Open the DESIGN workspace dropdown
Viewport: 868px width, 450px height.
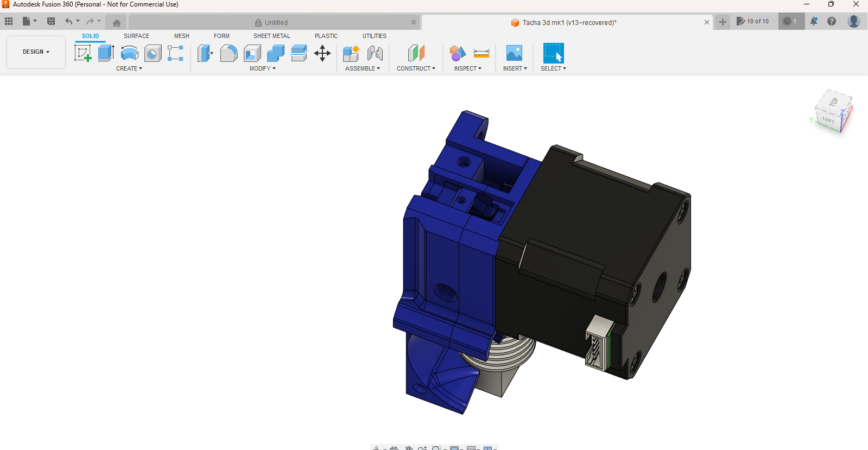pyautogui.click(x=36, y=52)
